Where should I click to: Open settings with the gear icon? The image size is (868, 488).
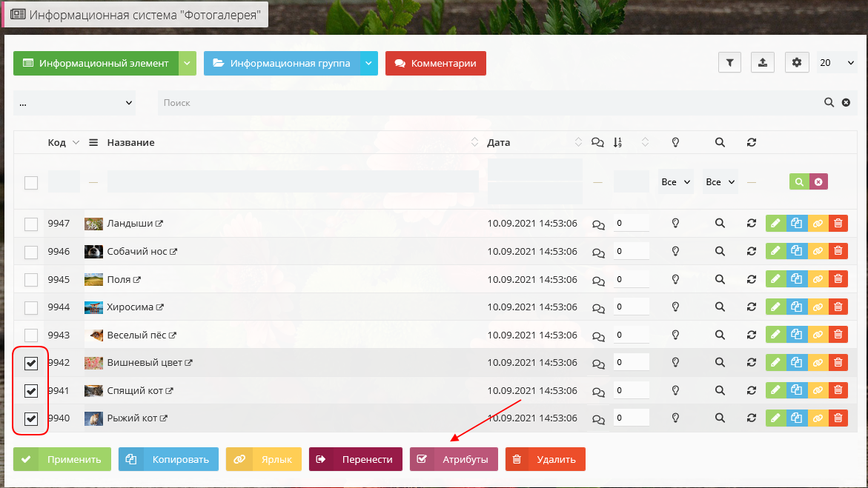click(797, 63)
